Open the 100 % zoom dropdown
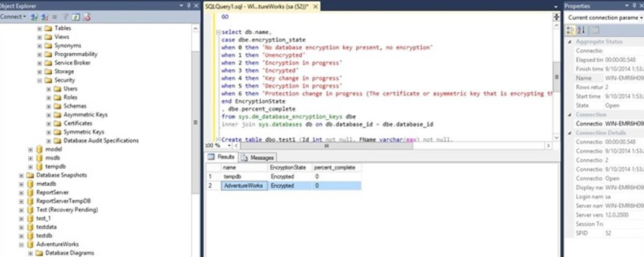644x257 pixels. [229, 145]
